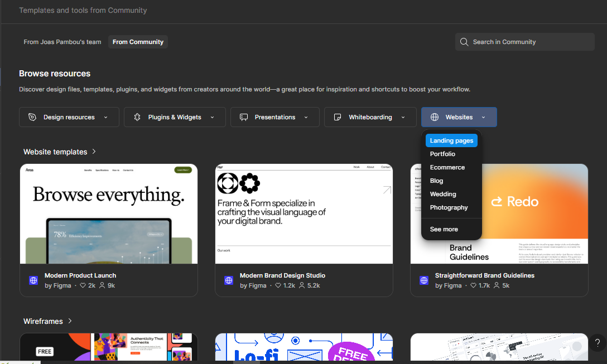The image size is (607, 364).
Task: Expand the Design resources dropdown
Action: pos(106,117)
